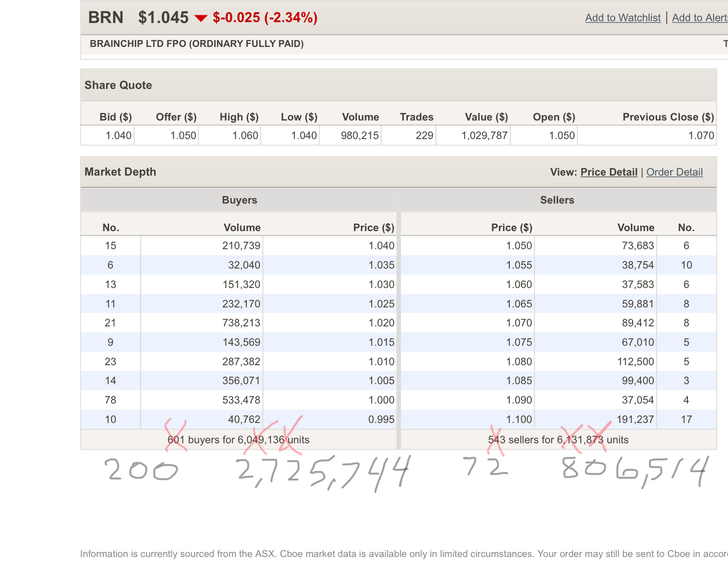
Task: Click the Market Depth heading
Action: (120, 172)
